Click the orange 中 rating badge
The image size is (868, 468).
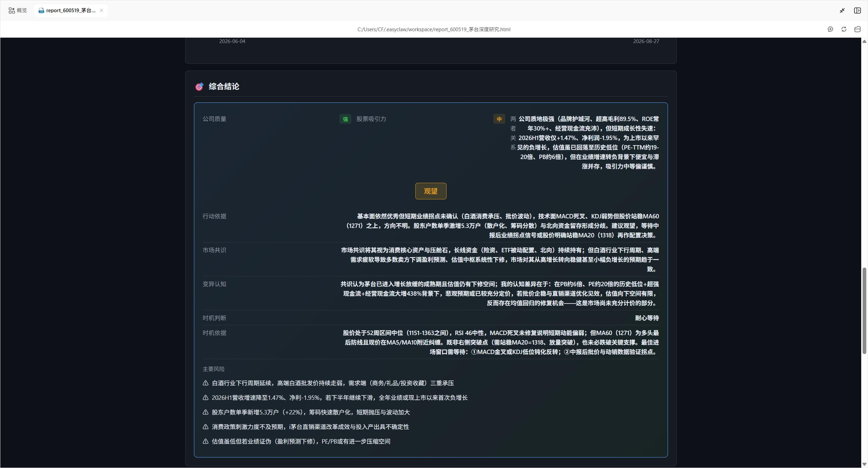coord(499,119)
